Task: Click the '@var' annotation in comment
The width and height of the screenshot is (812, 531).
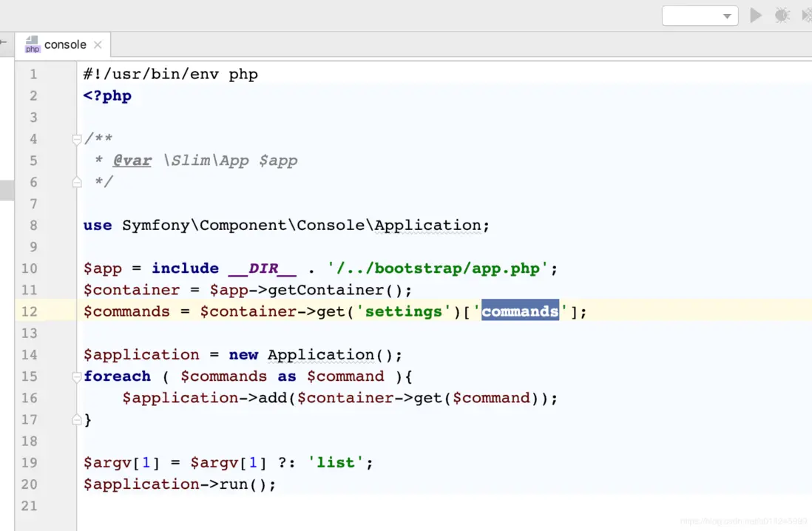Action: (x=132, y=160)
